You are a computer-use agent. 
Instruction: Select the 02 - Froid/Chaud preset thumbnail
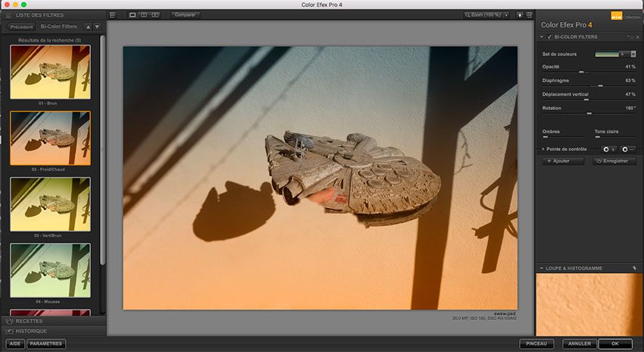(x=50, y=138)
